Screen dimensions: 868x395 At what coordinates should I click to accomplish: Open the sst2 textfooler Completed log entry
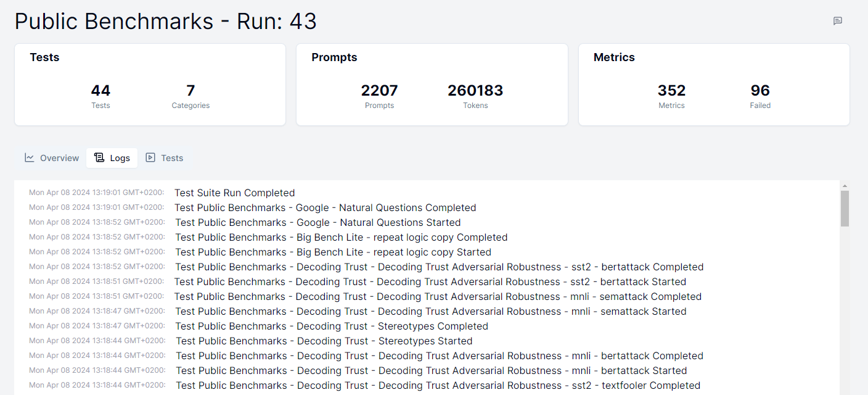(x=438, y=385)
